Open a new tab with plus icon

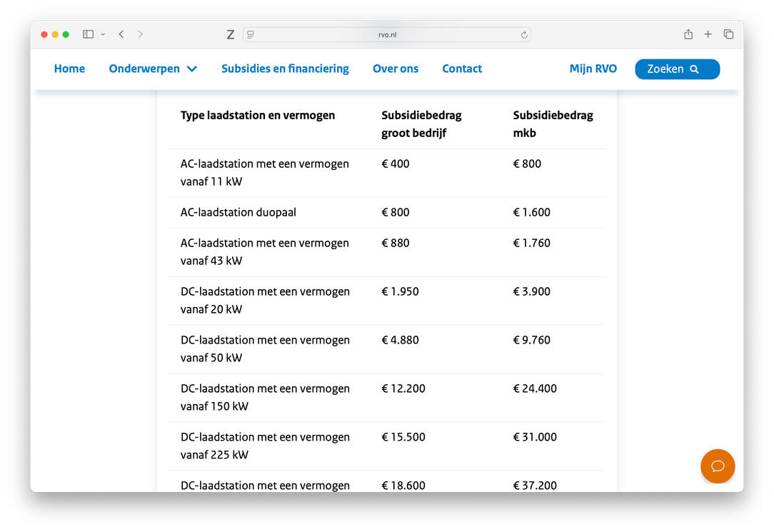(708, 34)
